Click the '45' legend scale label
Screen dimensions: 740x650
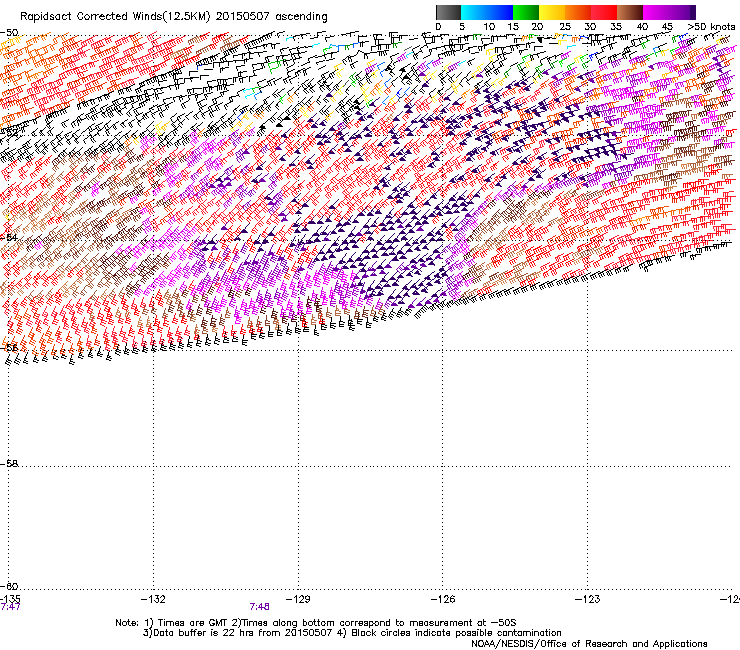coord(667,27)
